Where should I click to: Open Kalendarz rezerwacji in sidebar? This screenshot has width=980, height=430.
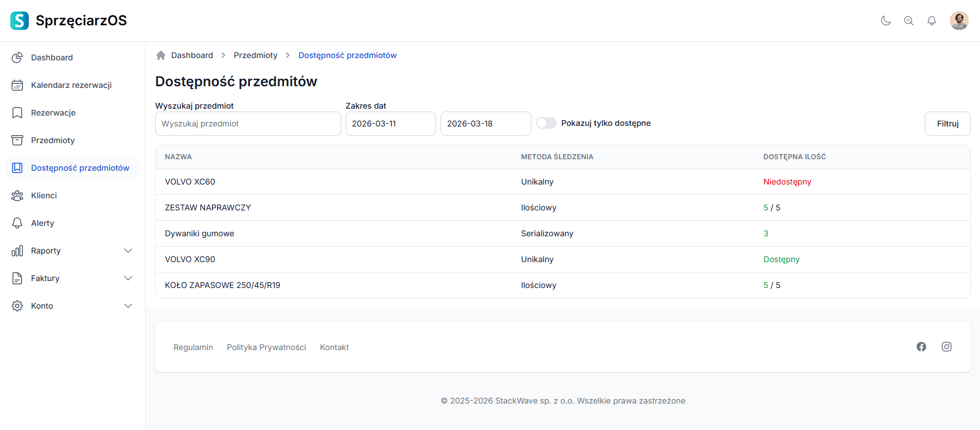(71, 85)
